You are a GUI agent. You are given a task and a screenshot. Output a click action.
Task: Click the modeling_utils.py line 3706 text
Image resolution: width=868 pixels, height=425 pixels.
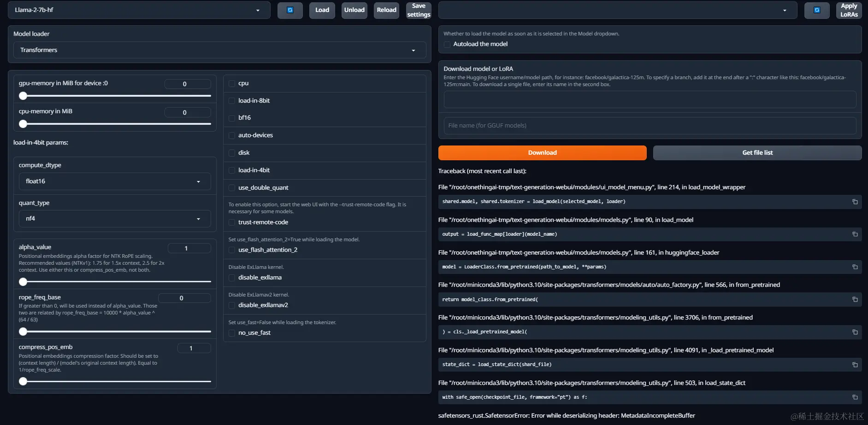[596, 318]
